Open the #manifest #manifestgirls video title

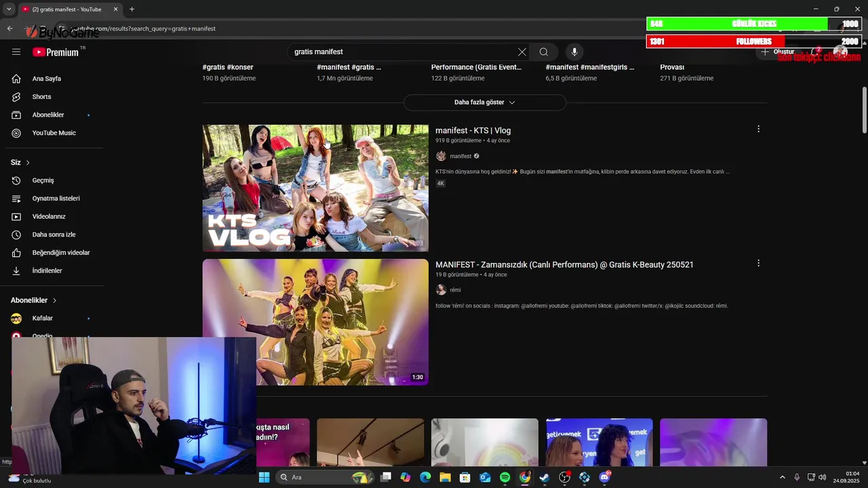point(590,67)
